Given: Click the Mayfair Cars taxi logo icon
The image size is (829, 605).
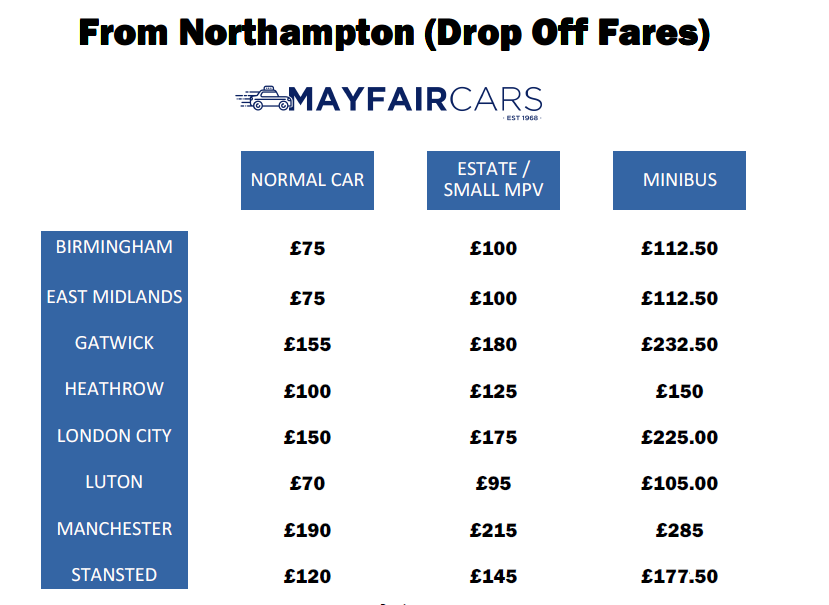Looking at the screenshot, I should point(263,98).
